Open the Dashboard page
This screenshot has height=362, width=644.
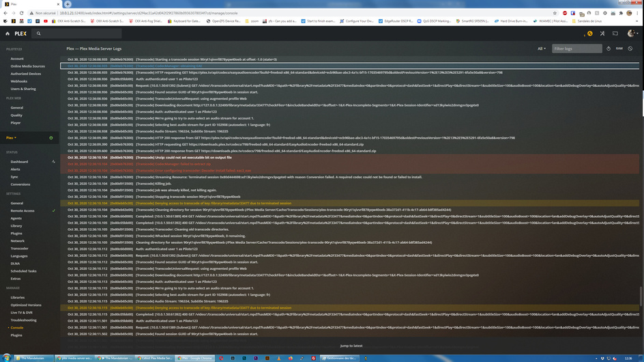point(19,162)
